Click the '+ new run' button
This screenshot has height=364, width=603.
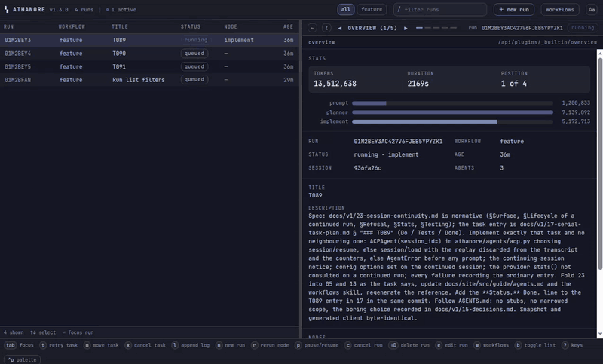[x=514, y=9]
